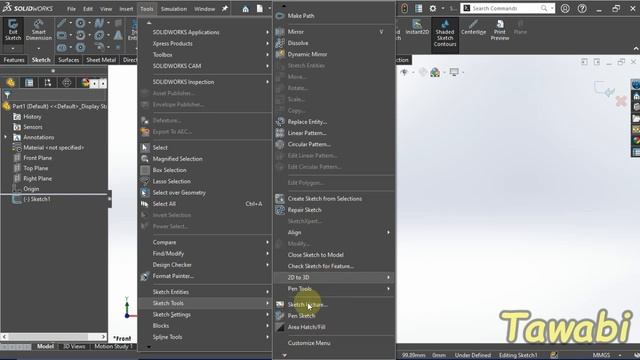The image size is (640, 360).
Task: Open the FeatureManager design tree tab icon
Action: [11, 83]
